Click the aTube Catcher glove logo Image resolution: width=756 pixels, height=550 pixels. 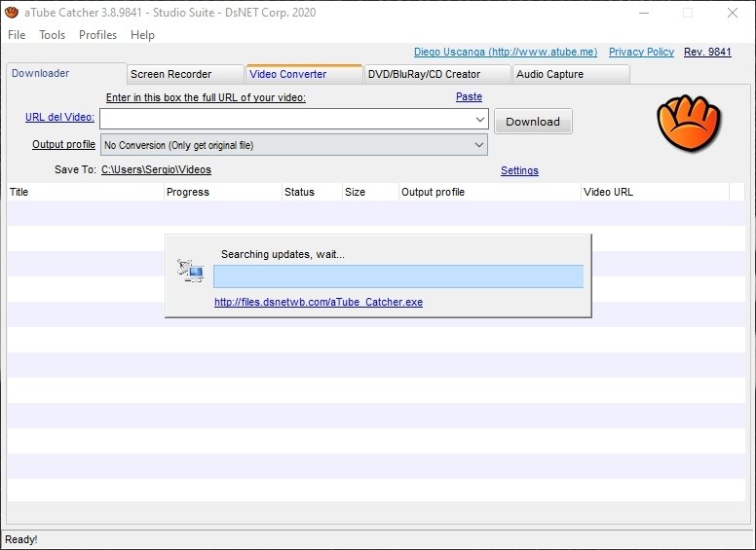[x=689, y=124]
